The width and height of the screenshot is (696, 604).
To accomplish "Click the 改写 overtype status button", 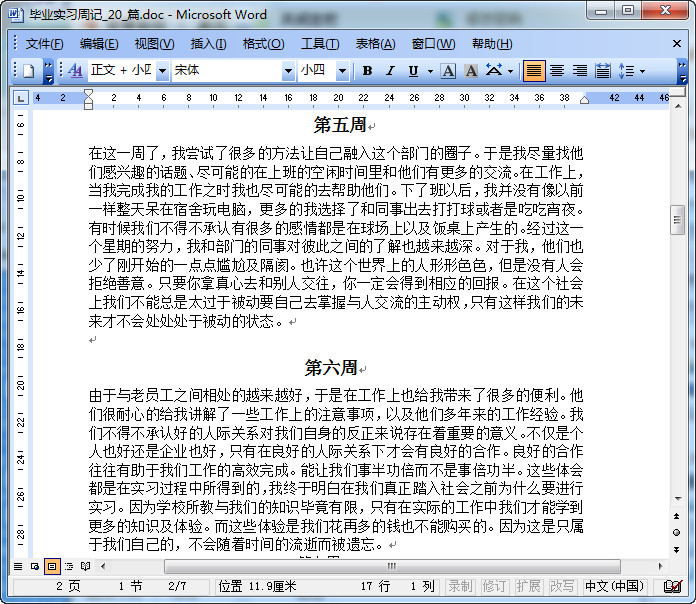I will click(562, 586).
